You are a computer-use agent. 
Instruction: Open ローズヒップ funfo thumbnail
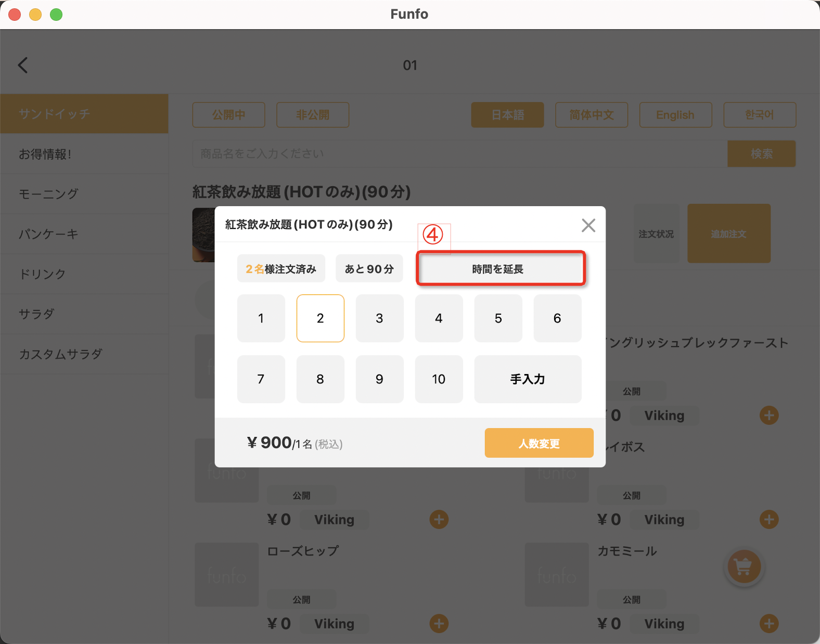pos(227,575)
